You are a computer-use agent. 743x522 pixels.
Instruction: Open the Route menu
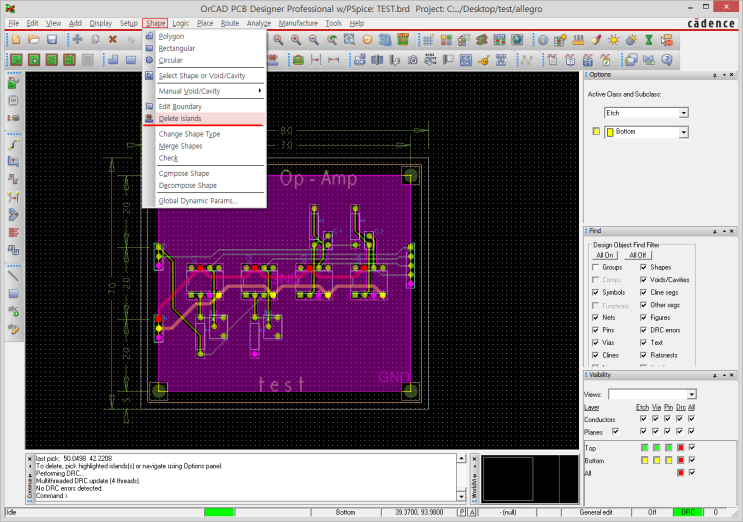[x=230, y=22]
